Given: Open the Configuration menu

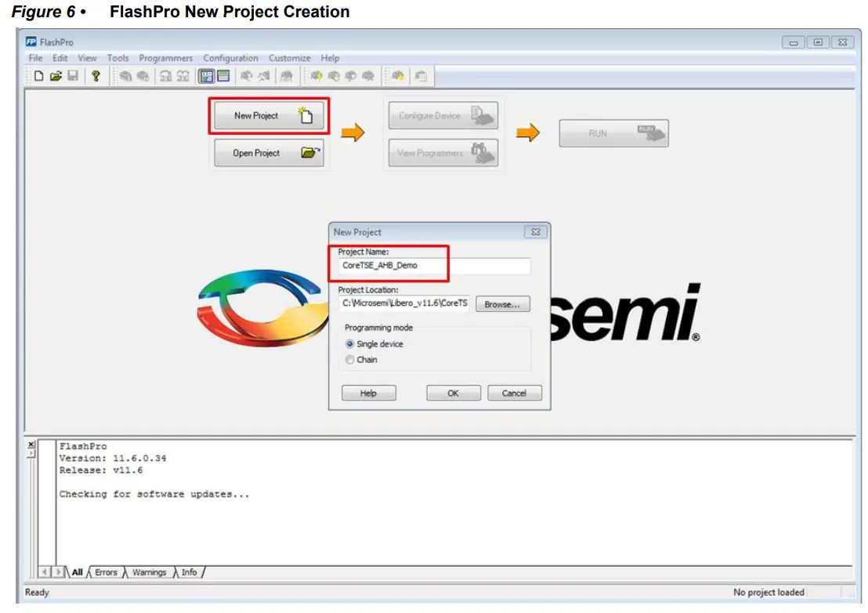Looking at the screenshot, I should (230, 57).
